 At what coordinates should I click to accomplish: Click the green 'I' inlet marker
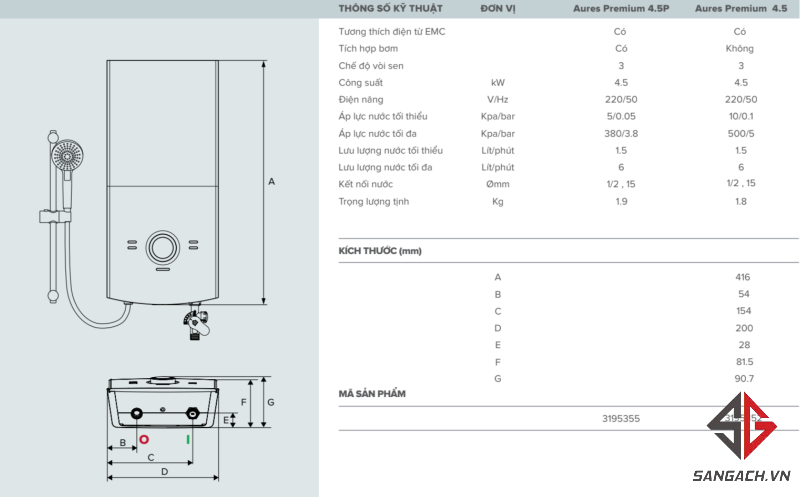[188, 439]
